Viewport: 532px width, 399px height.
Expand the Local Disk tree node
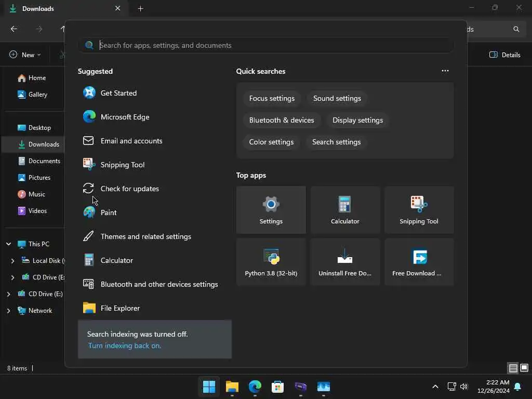[x=12, y=261]
